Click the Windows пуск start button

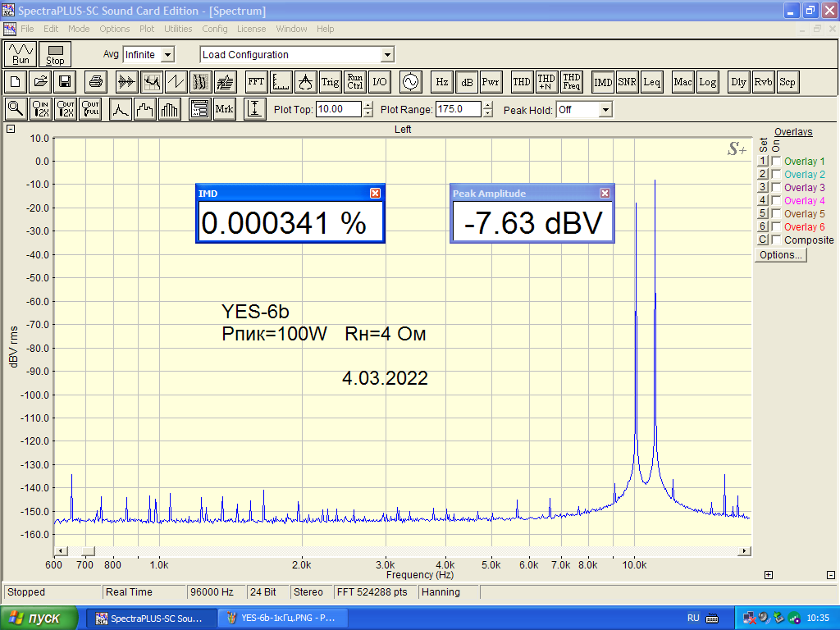(39, 619)
